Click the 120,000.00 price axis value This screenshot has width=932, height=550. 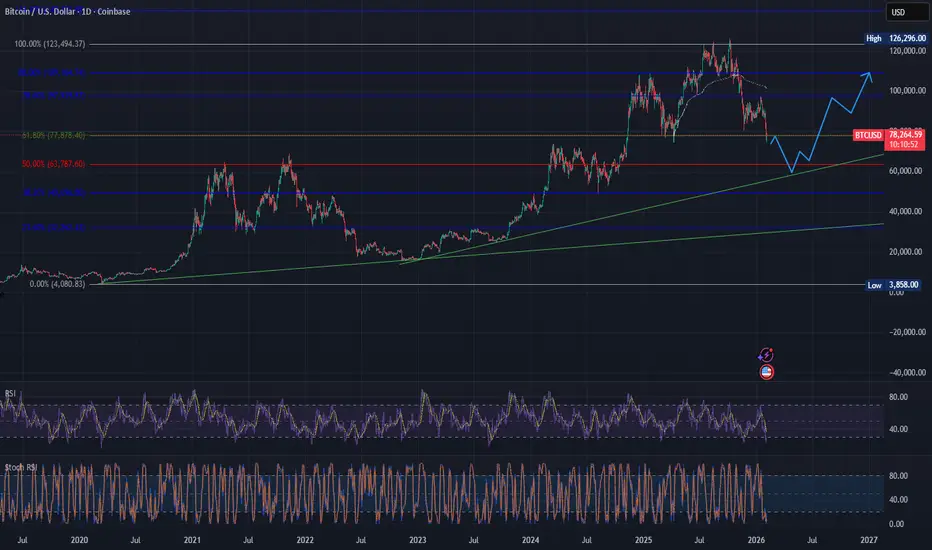pos(907,51)
